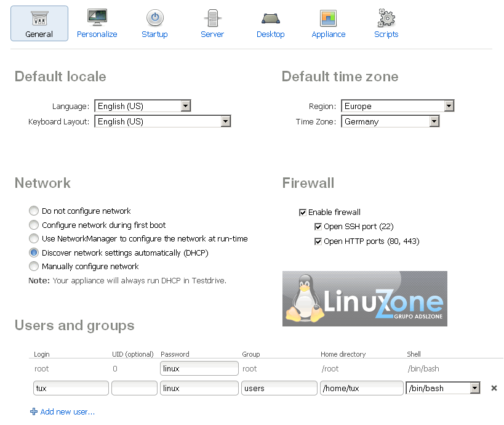Click the LinuxZone banner image
The height and width of the screenshot is (425, 504).
(365, 299)
